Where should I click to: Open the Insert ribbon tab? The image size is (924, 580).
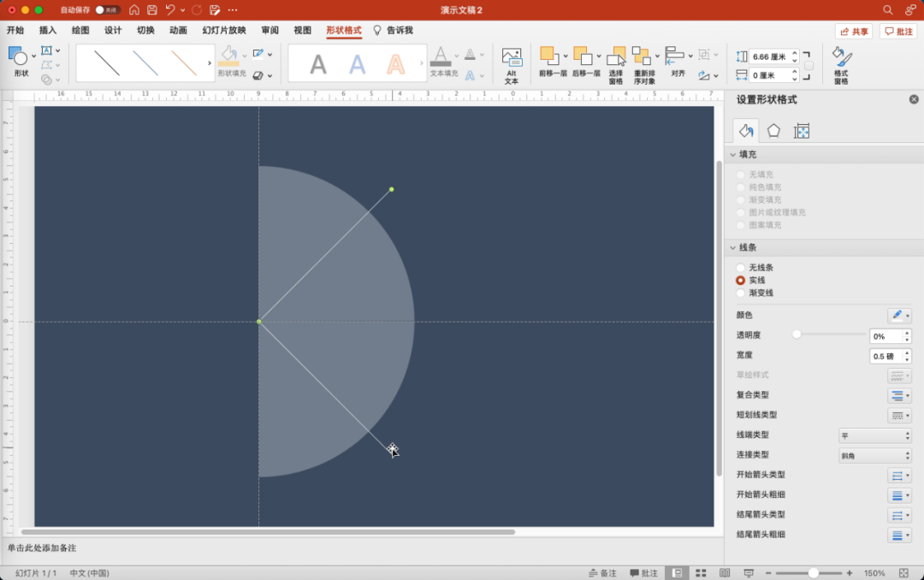point(48,30)
